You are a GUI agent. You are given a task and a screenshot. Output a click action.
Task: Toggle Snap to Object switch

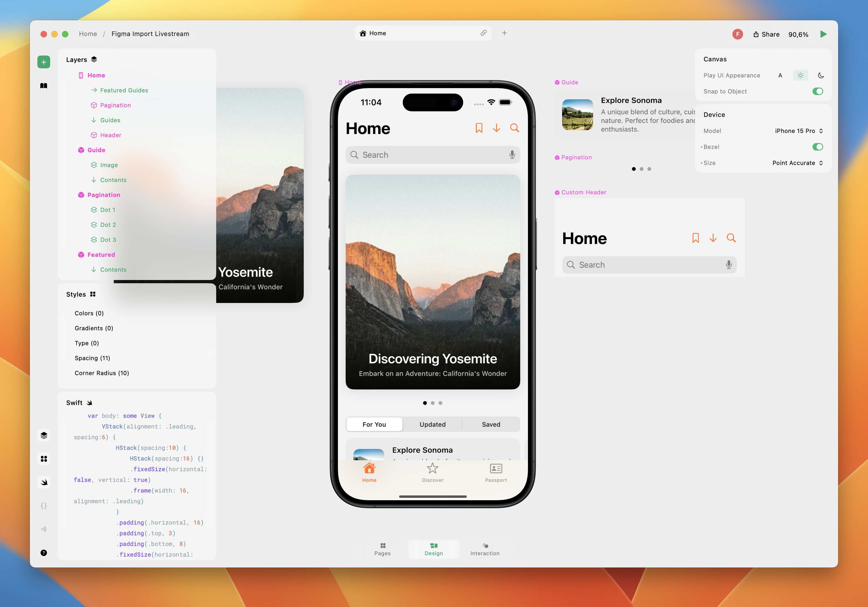click(818, 92)
